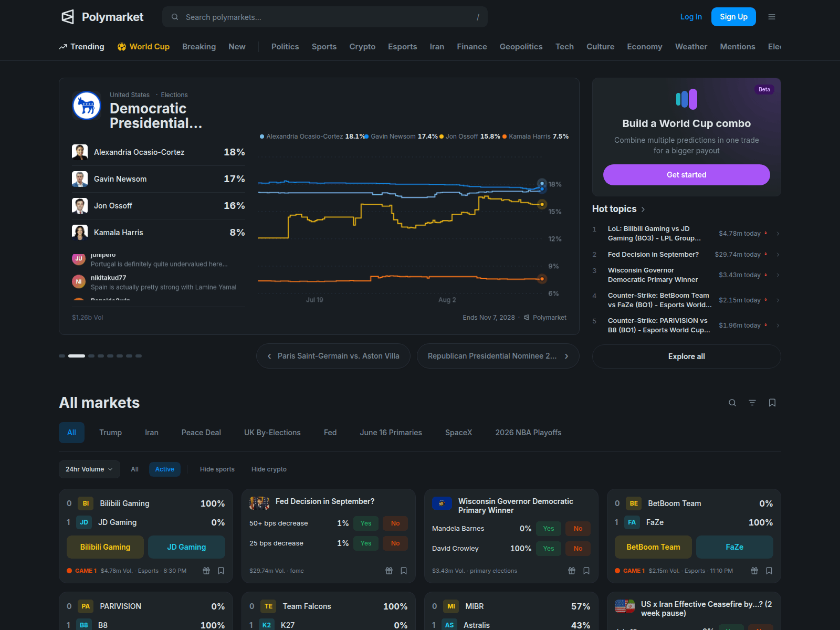Select the Active filter toggle
The image size is (840, 630).
[165, 469]
